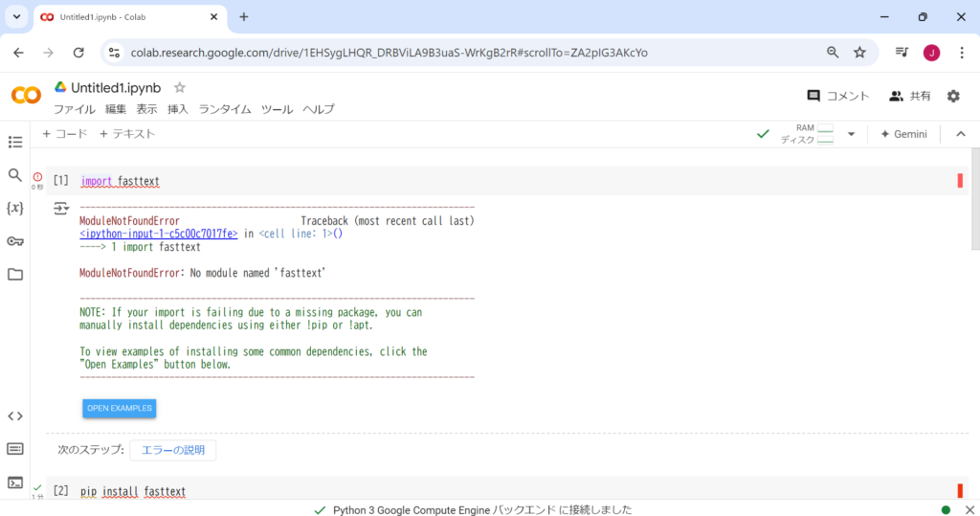This screenshot has height=516, width=980.
Task: Open the variables {x} panel
Action: pyautogui.click(x=14, y=208)
